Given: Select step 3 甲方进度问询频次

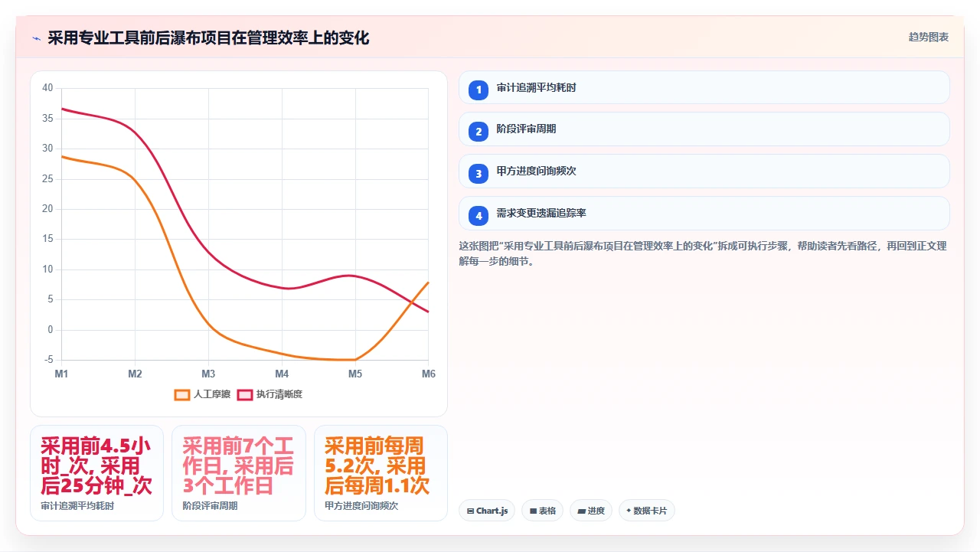Looking at the screenshot, I should [704, 171].
